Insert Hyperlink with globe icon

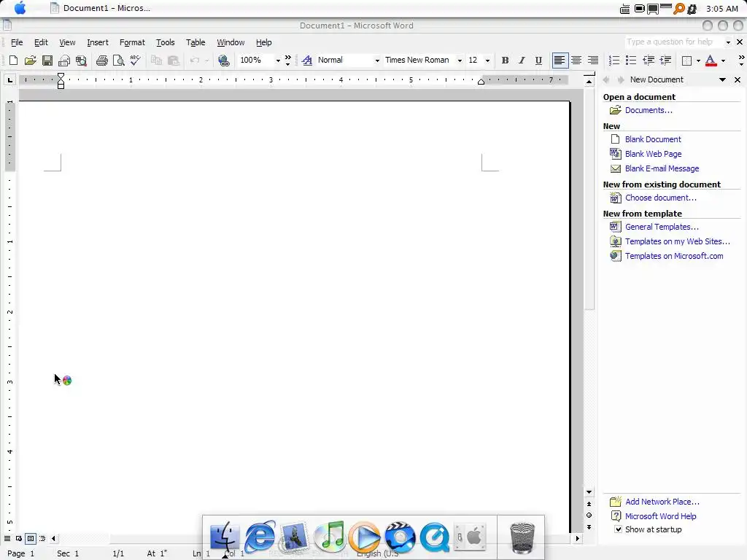click(223, 61)
